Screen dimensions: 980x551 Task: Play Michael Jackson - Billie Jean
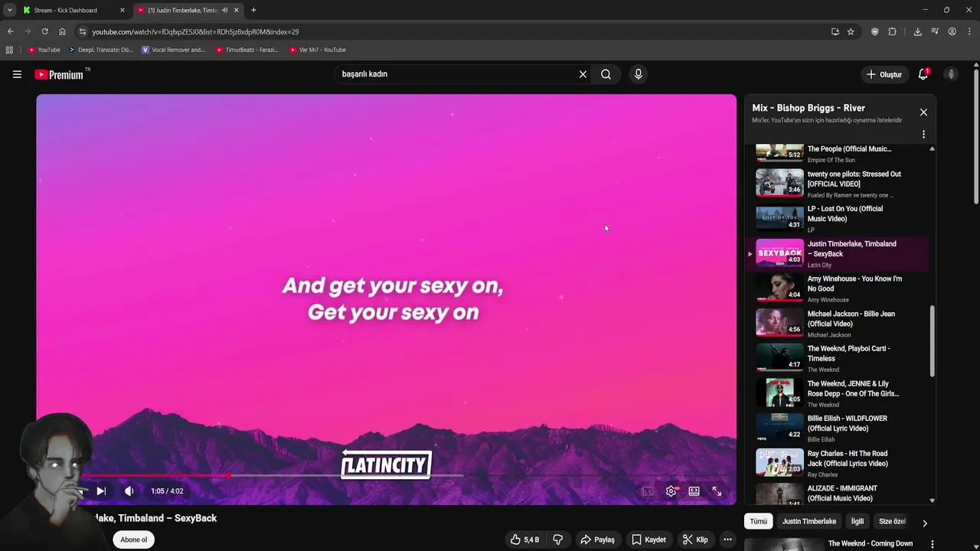838,324
